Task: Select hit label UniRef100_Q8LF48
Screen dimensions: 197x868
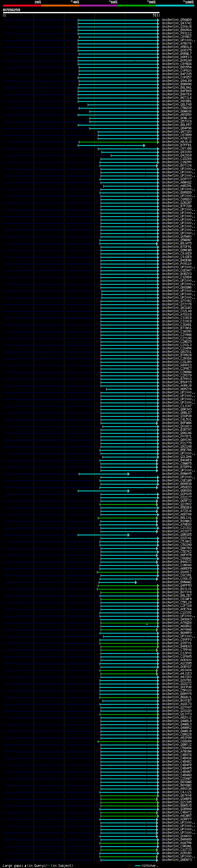Action: coord(177,104)
